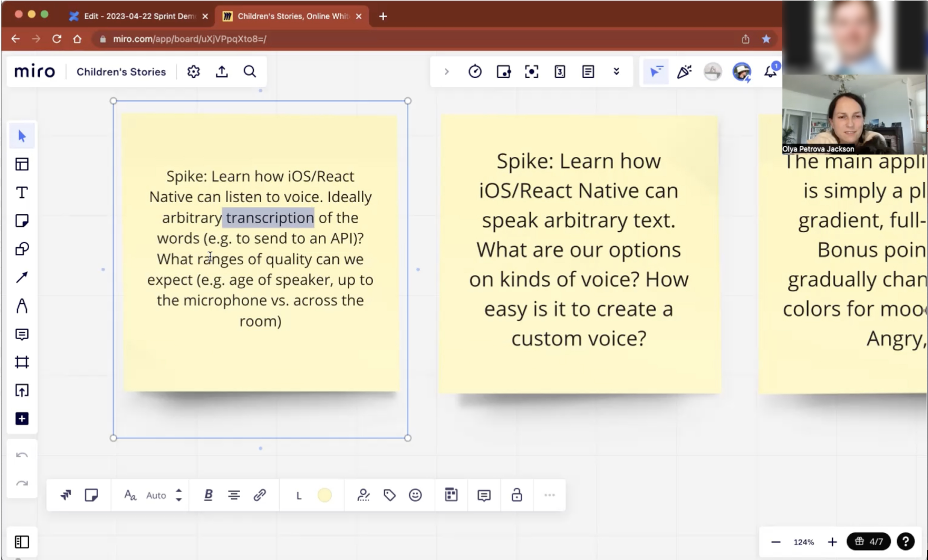
Task: Select the Text tool
Action: [x=22, y=192]
